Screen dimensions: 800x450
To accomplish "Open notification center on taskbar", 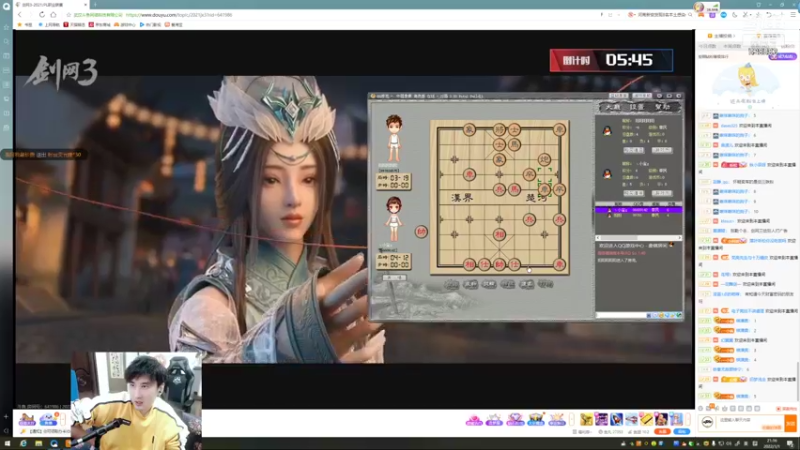I will pyautogui.click(x=790, y=444).
